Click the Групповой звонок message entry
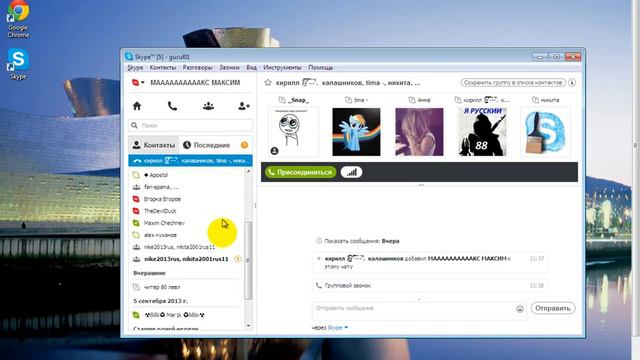The image size is (640, 360). pos(430,286)
